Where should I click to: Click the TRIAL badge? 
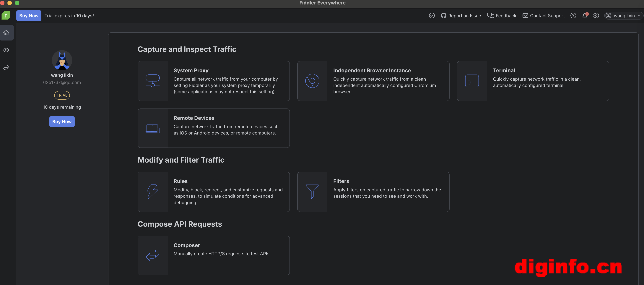(62, 95)
